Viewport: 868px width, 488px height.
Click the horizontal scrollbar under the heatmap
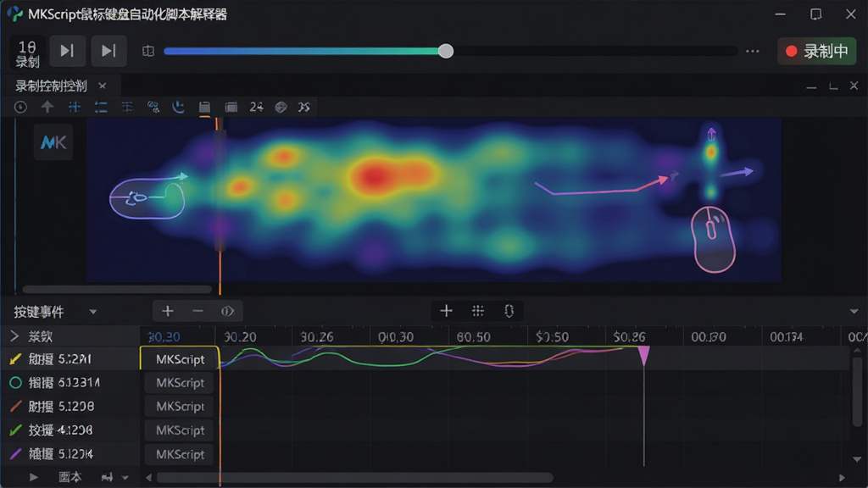117,289
